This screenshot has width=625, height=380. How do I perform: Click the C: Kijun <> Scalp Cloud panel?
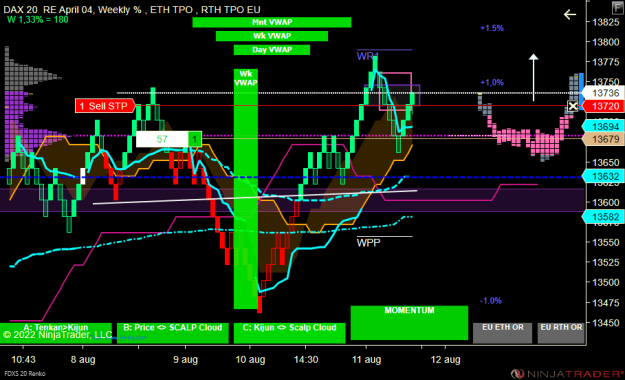[x=289, y=333]
